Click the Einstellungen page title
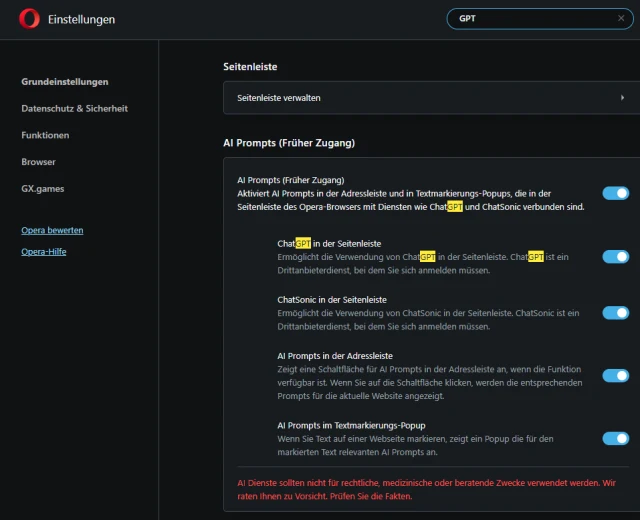The image size is (640, 520). point(81,19)
